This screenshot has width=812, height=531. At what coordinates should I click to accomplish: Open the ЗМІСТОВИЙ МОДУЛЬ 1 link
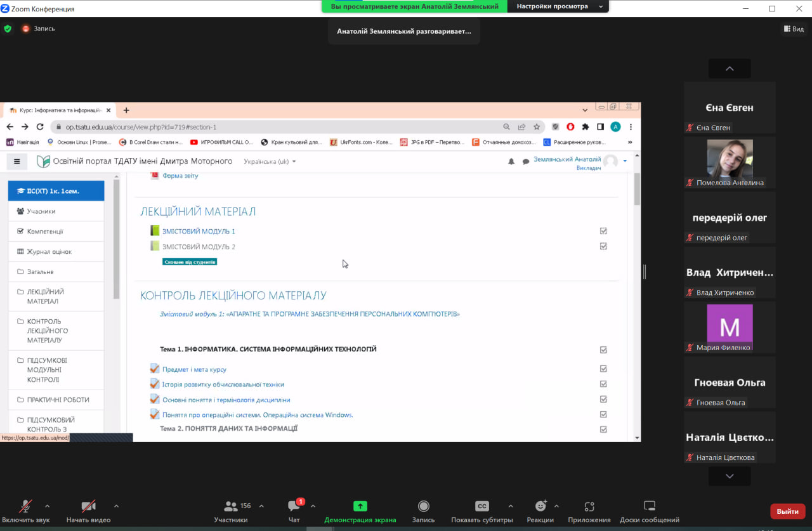tap(199, 232)
